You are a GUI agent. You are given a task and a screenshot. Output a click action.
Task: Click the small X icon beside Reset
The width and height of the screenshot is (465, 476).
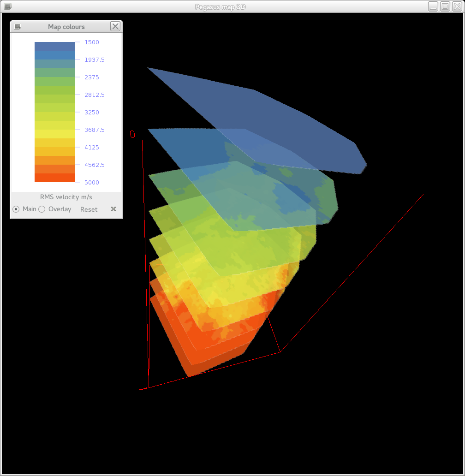click(113, 209)
